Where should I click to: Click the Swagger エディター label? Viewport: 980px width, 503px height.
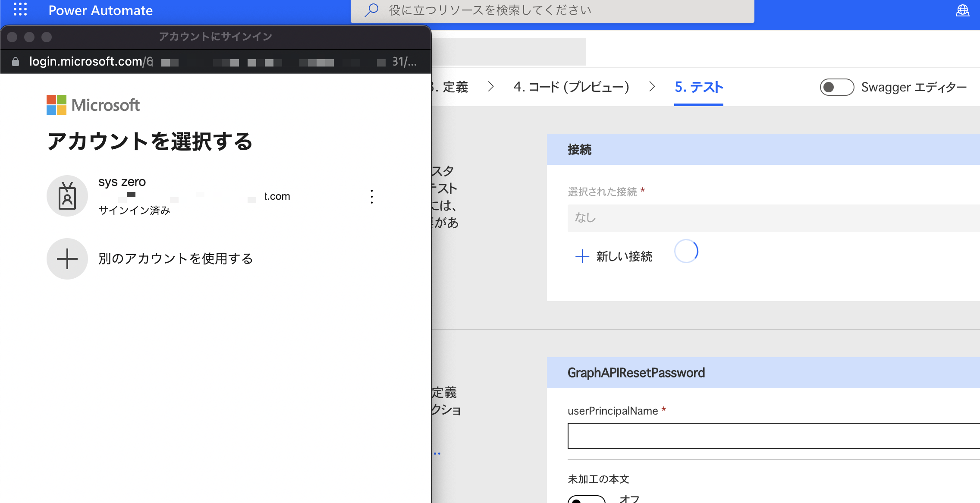coord(914,87)
